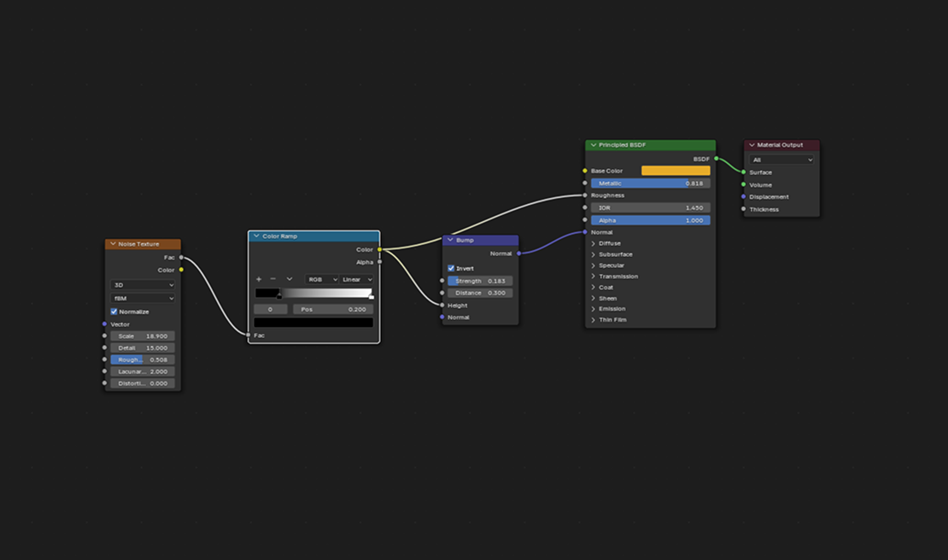
Task: Collapse the Noise Texture node header arrow
Action: click(112, 244)
